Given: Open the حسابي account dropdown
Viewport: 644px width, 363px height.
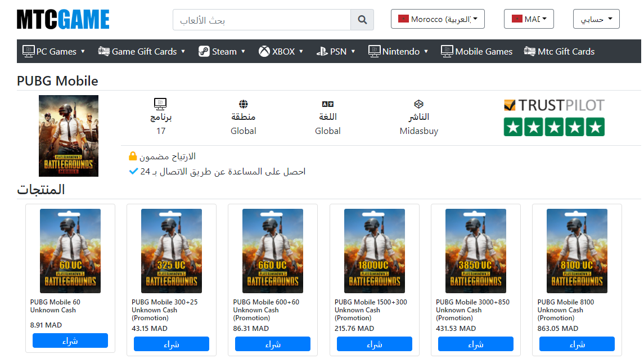Looking at the screenshot, I should click(596, 19).
